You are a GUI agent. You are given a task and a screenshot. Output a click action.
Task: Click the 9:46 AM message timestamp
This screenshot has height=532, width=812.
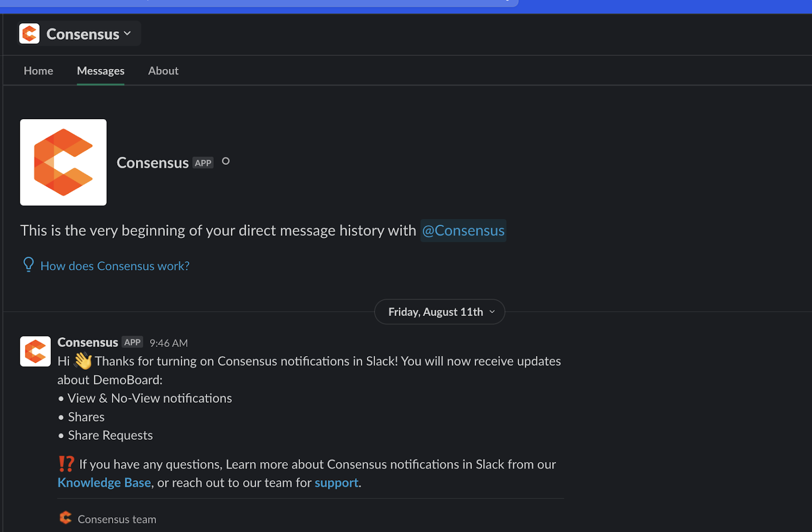[168, 343]
